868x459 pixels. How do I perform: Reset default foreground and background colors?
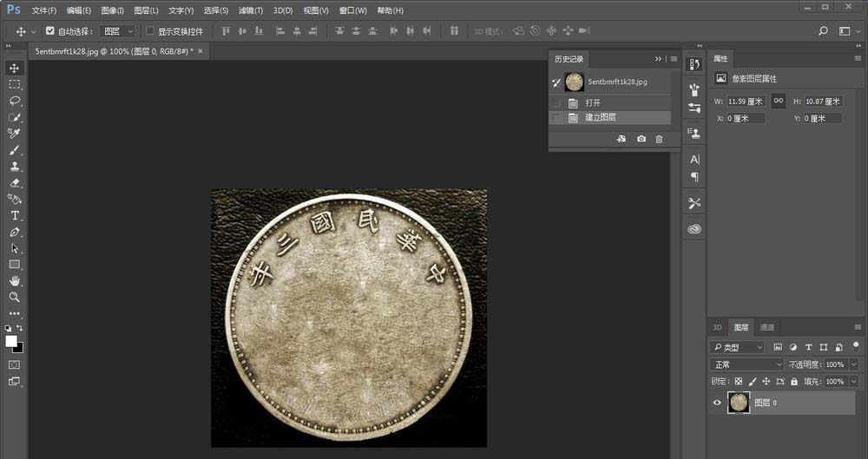8,328
